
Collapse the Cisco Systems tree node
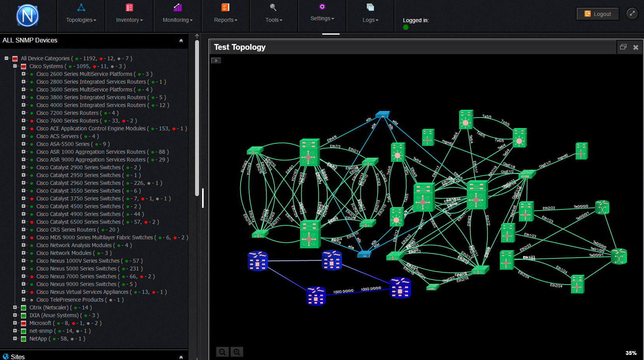click(x=15, y=66)
